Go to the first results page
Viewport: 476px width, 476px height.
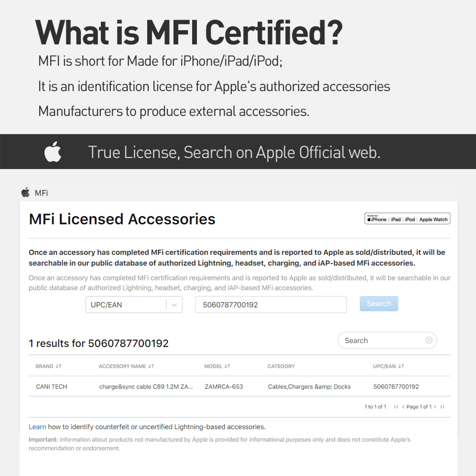[396, 407]
